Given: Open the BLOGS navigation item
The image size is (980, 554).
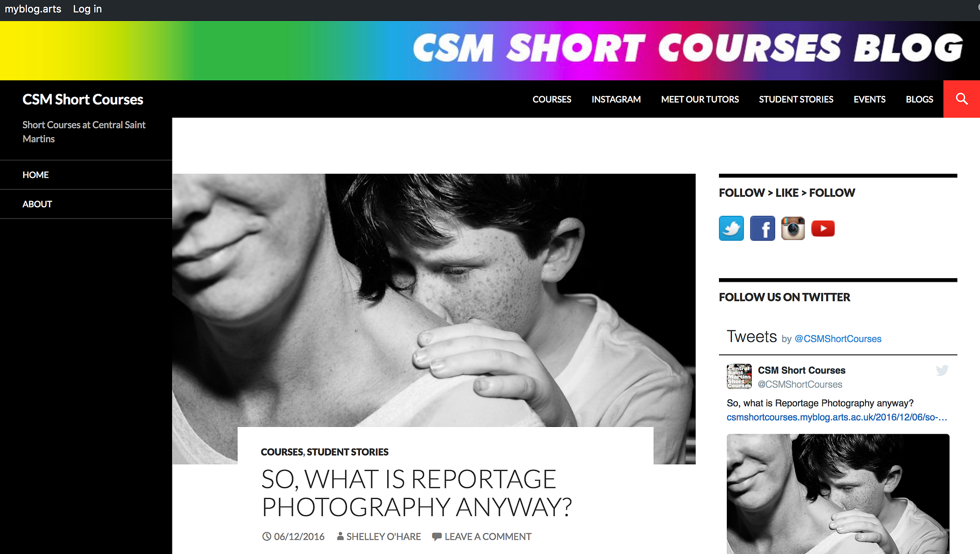Looking at the screenshot, I should point(919,99).
